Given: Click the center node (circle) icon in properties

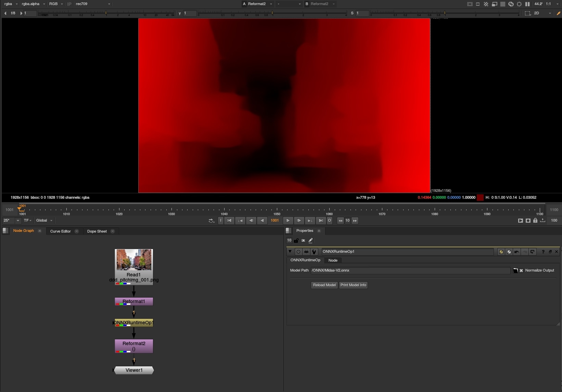Looking at the screenshot, I should [298, 252].
